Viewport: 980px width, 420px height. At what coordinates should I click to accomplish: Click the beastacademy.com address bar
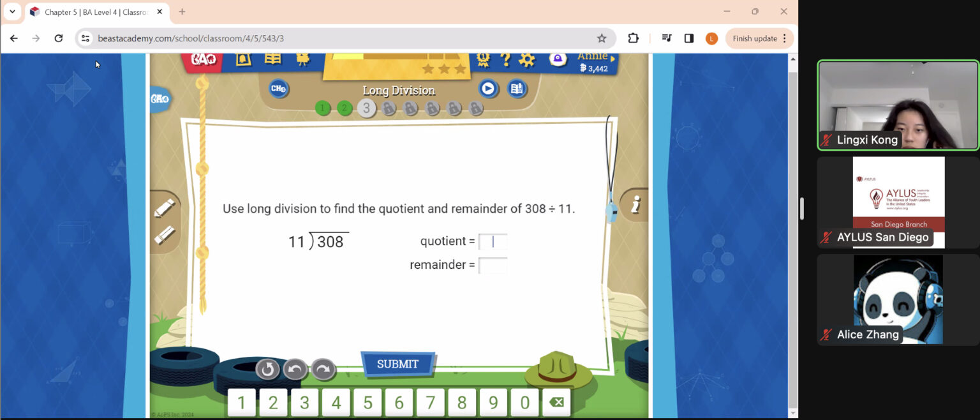(x=345, y=38)
